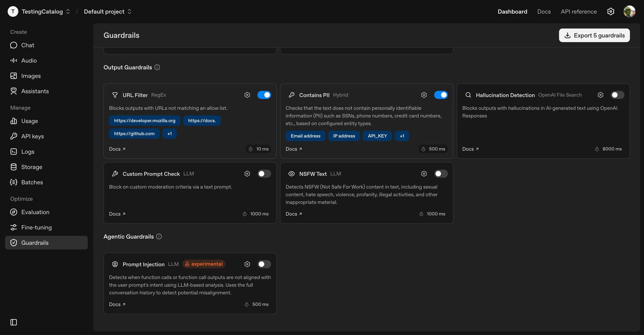Disable the URL Filter toggle

264,95
